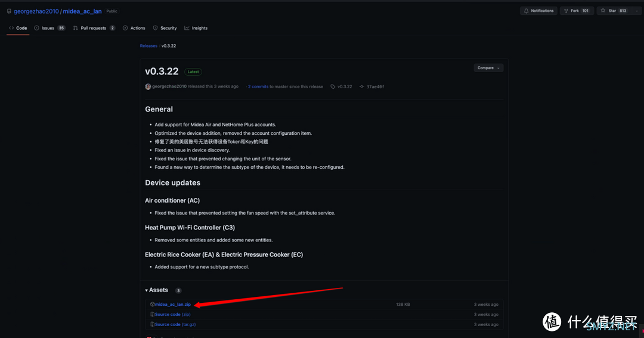Open the dropdown arrow next to Star
Viewport: 644px width, 338px height.
click(637, 11)
